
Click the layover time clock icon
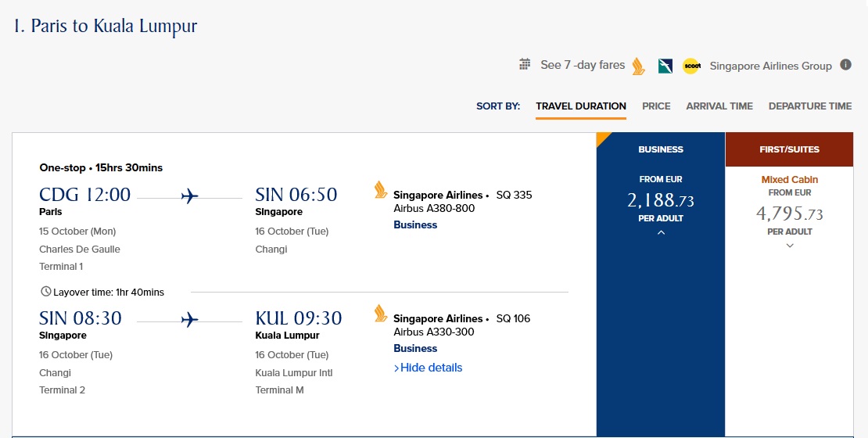pyautogui.click(x=45, y=292)
